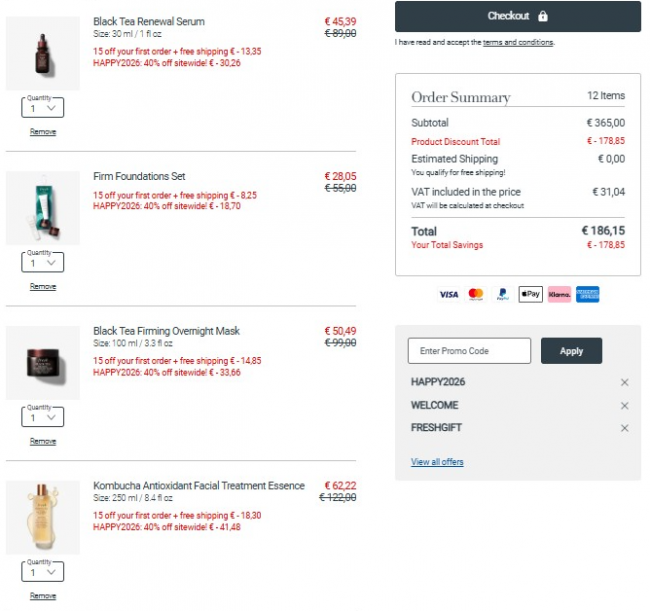Open quantity dropdown for Kombucha Facial Treatment Essence

(42, 572)
